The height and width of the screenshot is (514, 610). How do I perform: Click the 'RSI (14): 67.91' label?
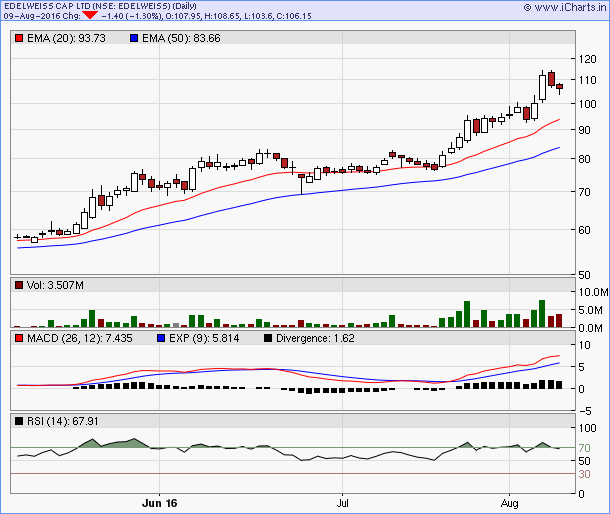tap(62, 421)
